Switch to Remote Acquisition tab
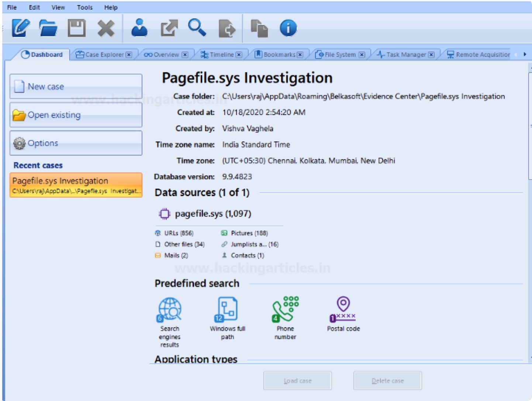 point(479,55)
